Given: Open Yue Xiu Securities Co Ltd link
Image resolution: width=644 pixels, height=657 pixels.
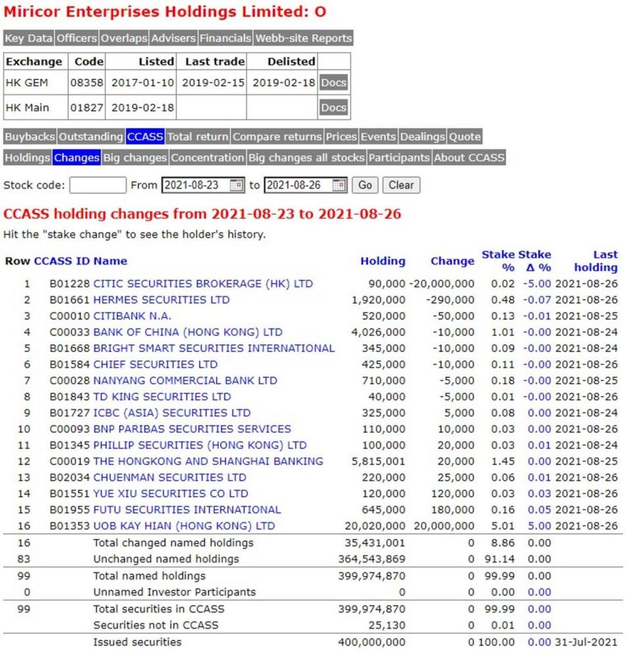Looking at the screenshot, I should coord(171,493).
